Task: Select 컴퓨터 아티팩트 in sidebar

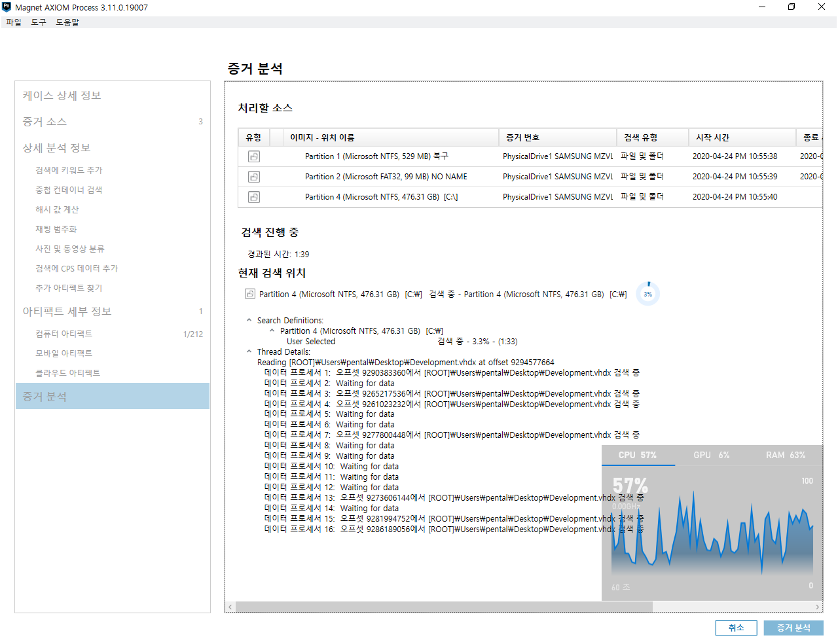Action: click(64, 334)
